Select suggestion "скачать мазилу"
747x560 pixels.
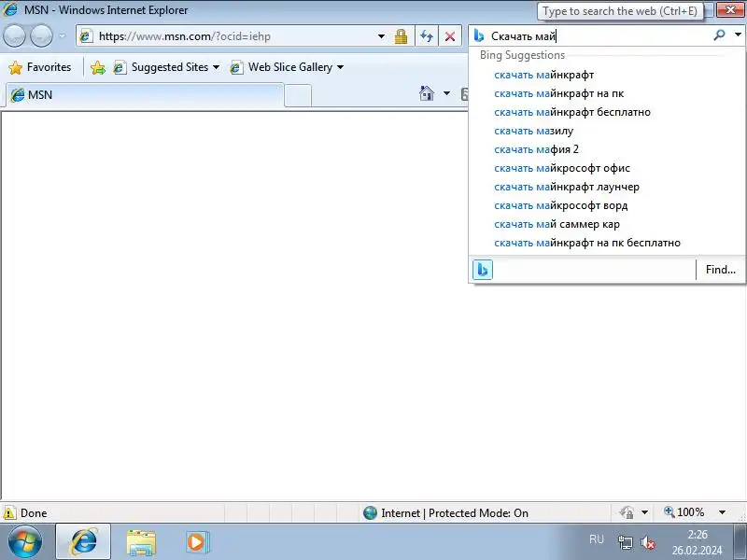click(606, 131)
